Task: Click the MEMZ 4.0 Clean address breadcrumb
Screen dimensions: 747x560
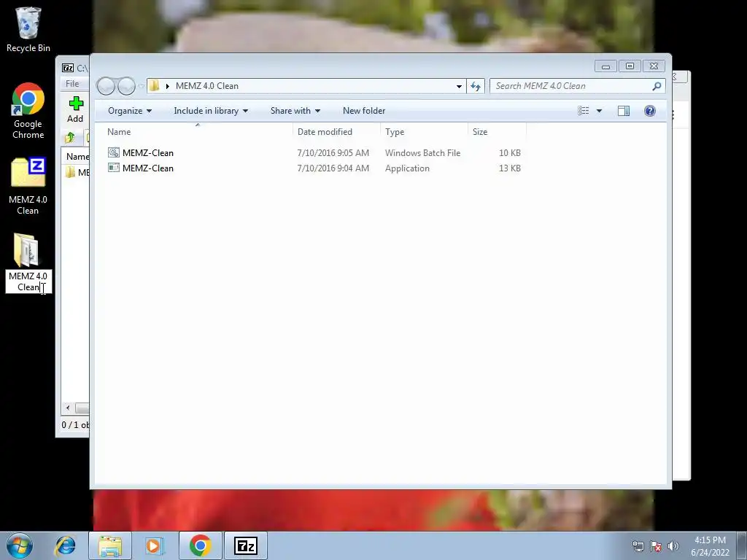Action: click(206, 86)
